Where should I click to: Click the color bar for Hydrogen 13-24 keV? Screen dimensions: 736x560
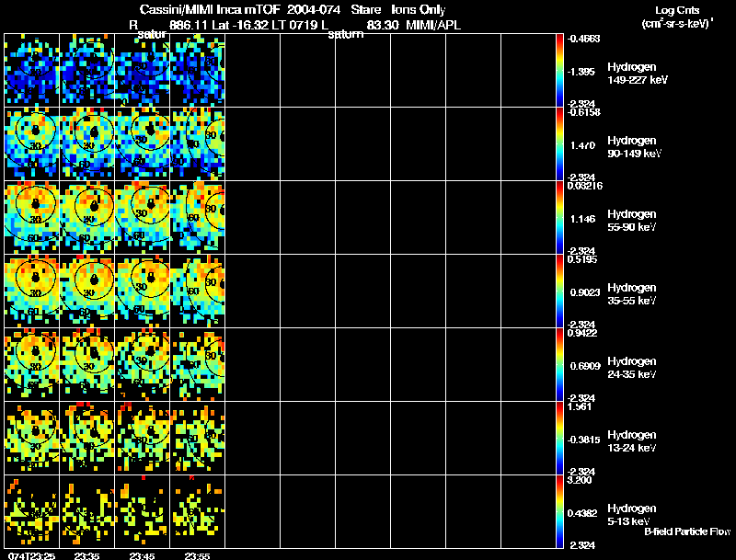point(559,439)
